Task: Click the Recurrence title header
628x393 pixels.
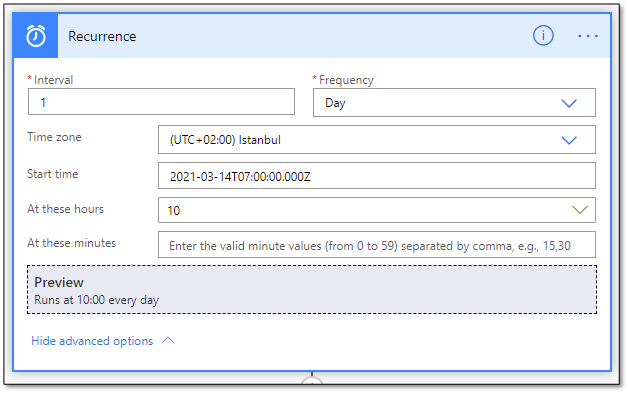Action: [102, 36]
